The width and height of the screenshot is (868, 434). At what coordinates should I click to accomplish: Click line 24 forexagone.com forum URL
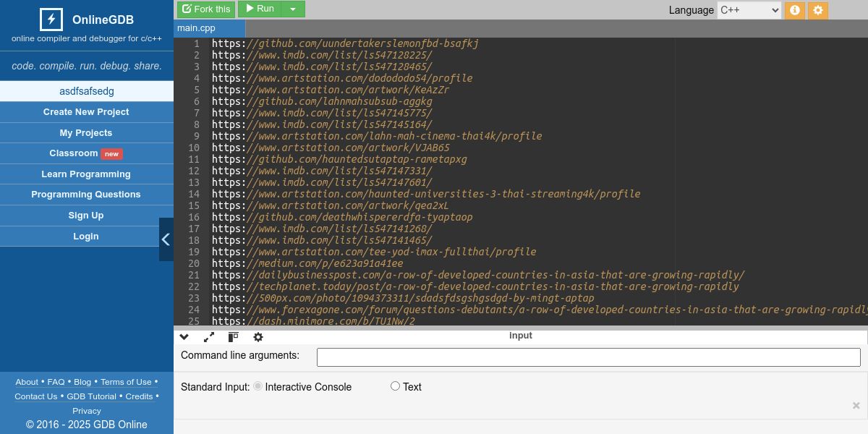tap(540, 310)
